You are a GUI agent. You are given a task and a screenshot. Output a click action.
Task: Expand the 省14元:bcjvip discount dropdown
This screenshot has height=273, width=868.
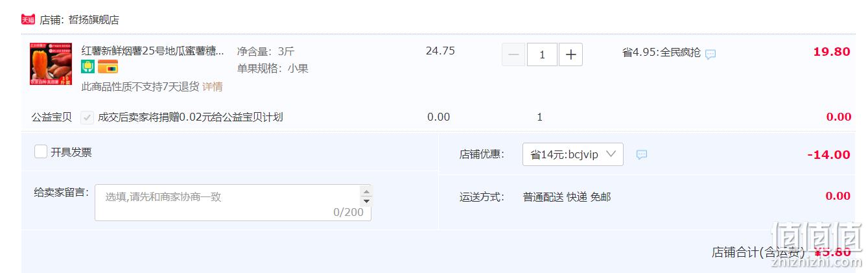pos(573,154)
